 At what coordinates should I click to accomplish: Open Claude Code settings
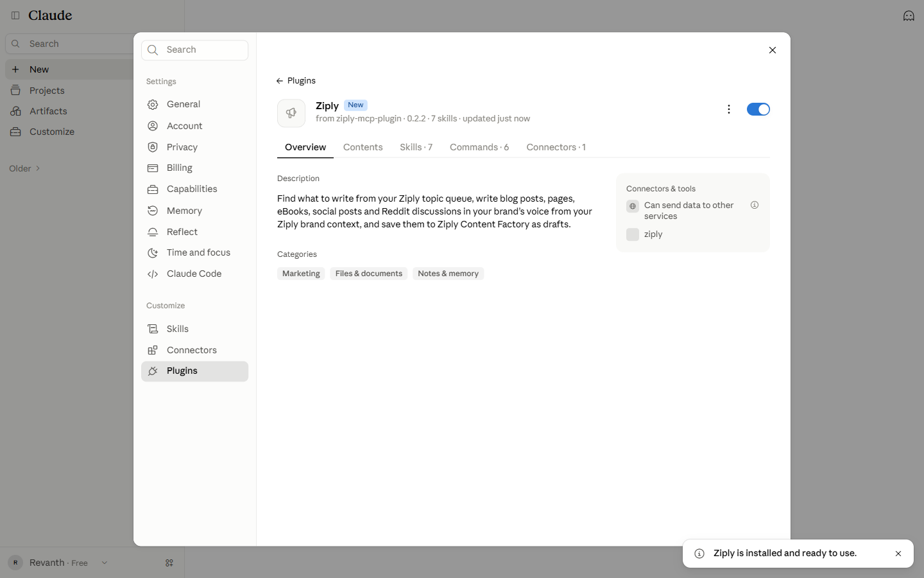coord(194,274)
